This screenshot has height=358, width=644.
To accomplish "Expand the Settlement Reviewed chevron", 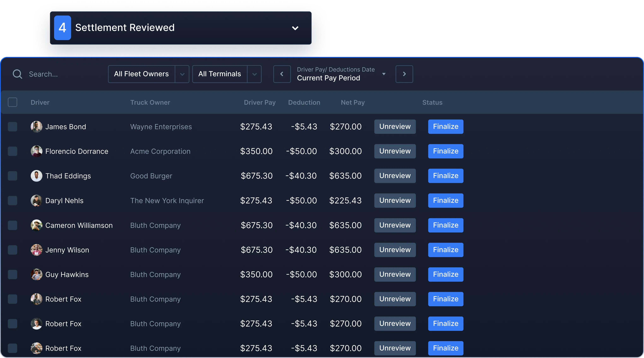I will 295,28.
